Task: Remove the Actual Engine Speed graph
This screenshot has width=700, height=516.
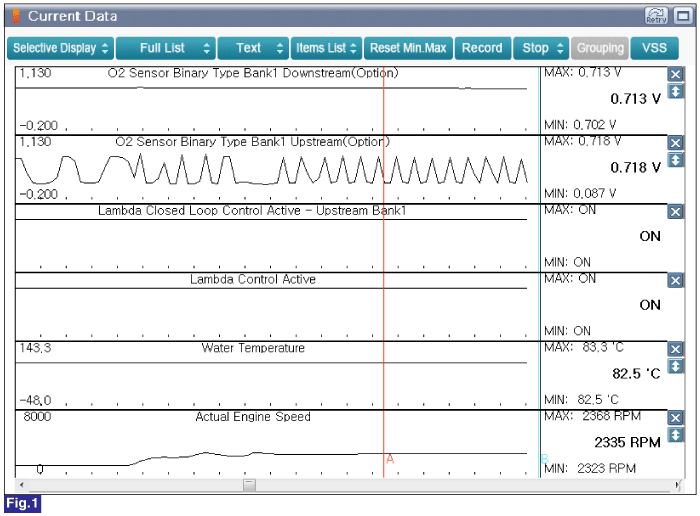Action: tap(675, 418)
